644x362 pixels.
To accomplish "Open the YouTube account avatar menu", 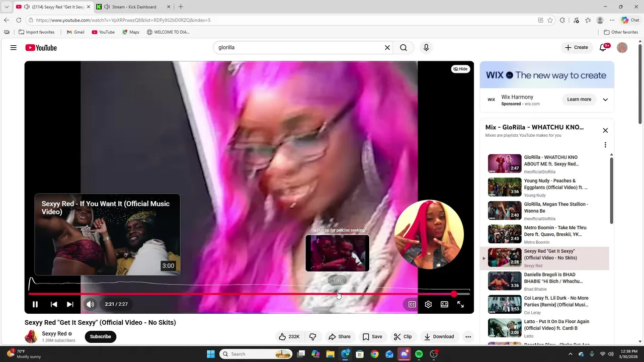I will [622, 48].
